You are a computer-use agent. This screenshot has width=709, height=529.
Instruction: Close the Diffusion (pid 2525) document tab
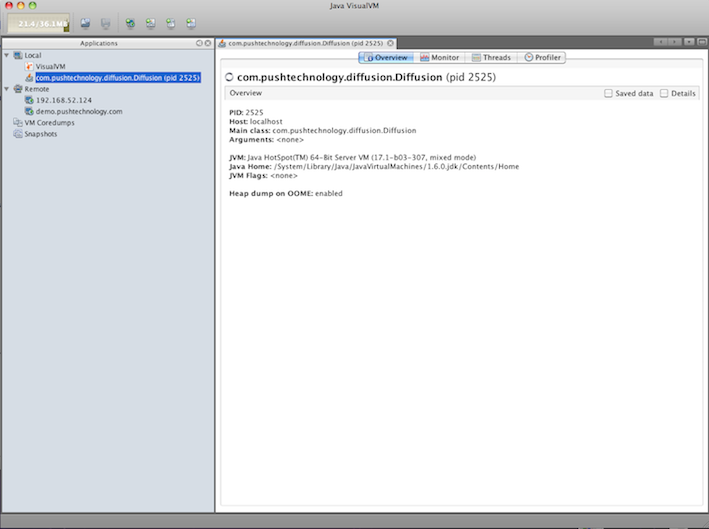[391, 43]
